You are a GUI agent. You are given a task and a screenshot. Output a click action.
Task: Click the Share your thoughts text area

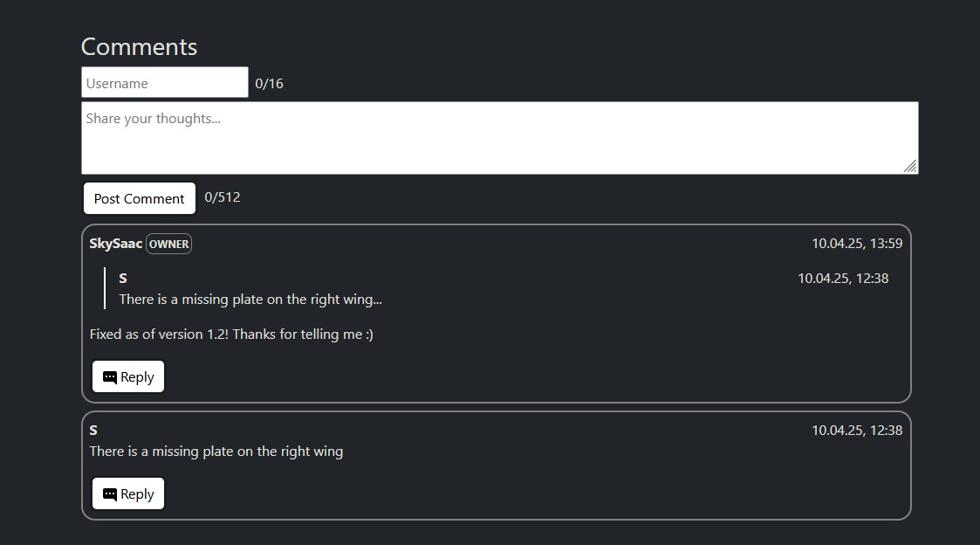pyautogui.click(x=499, y=137)
